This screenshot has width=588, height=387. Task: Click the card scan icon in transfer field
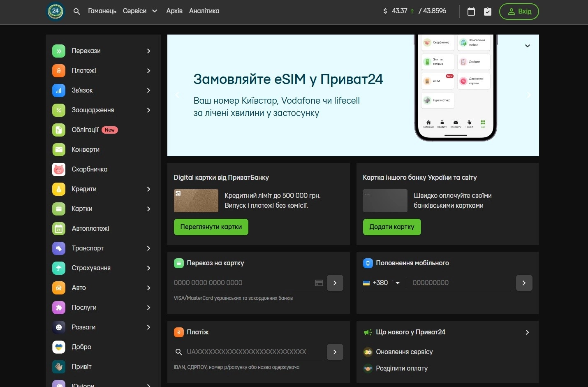[319, 283]
